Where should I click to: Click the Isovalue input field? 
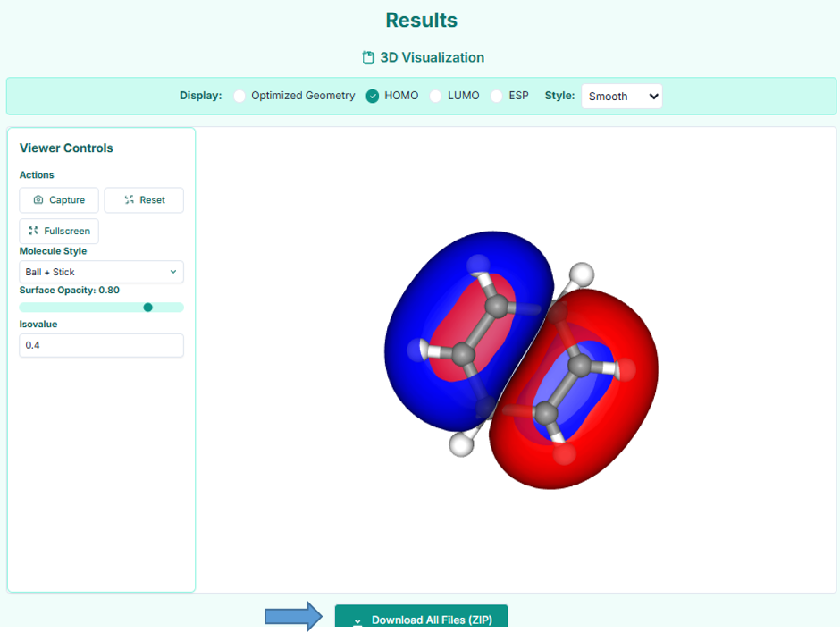pos(101,345)
